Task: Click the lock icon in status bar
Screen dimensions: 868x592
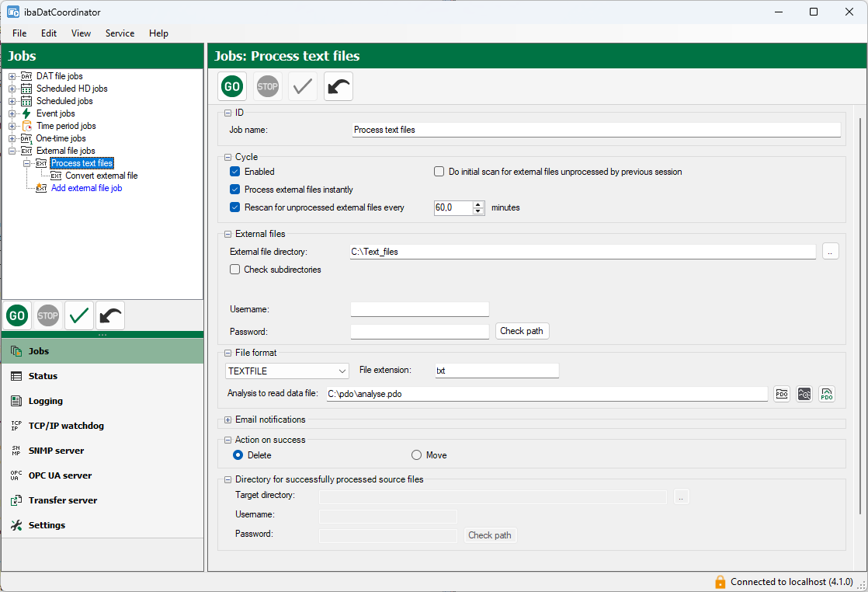Action: [x=720, y=581]
